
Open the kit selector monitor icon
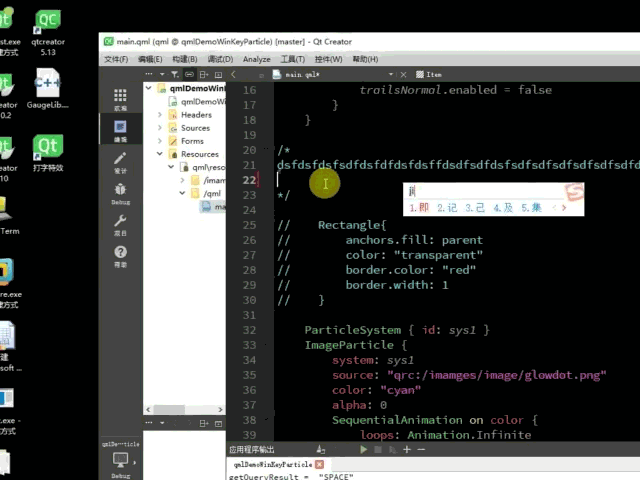[120, 460]
